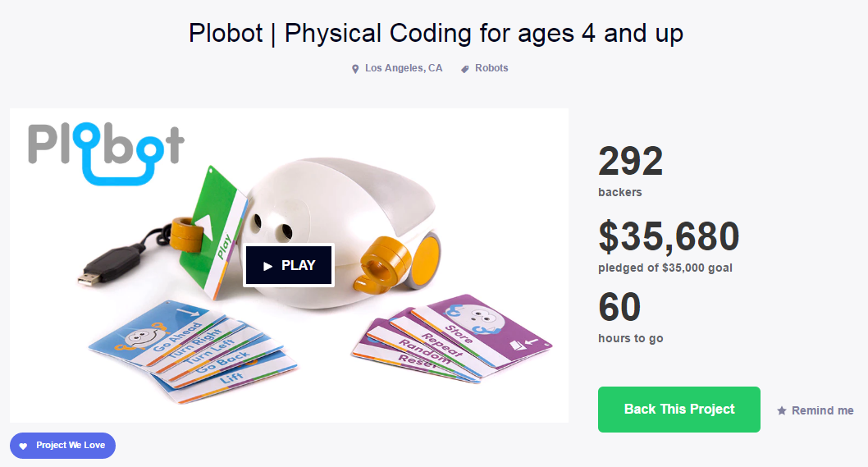This screenshot has width=868, height=467.
Task: Open the Los Angeles, CA location link
Action: coord(403,68)
